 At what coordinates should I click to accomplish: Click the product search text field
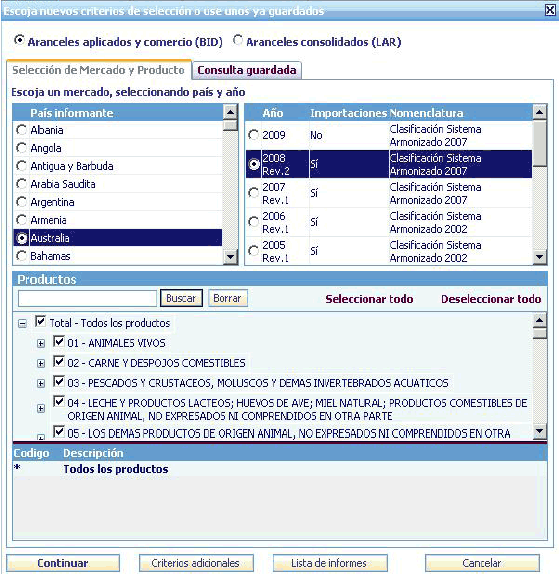coord(87,298)
